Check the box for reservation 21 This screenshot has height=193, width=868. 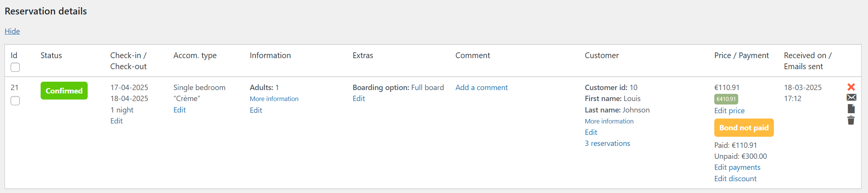pyautogui.click(x=15, y=101)
